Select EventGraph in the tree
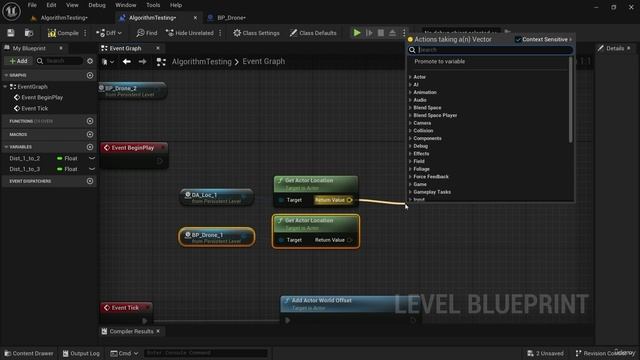Screen dimensions: 640x360 pyautogui.click(x=32, y=87)
